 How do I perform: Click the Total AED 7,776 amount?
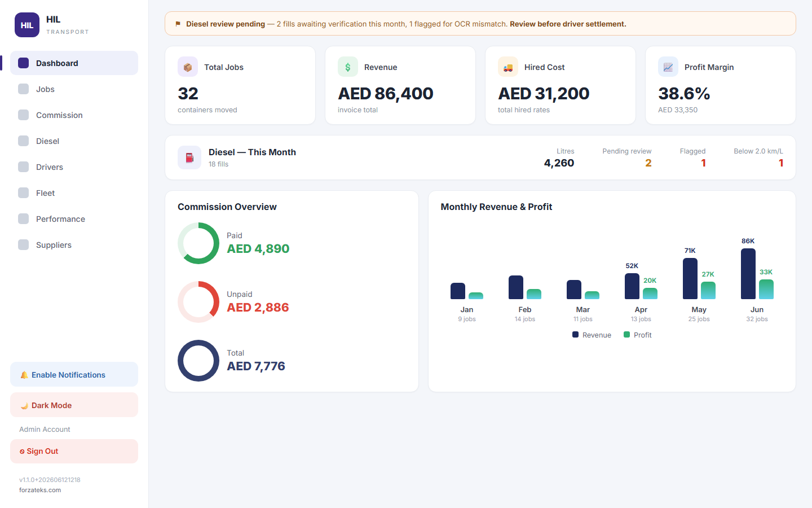256,366
